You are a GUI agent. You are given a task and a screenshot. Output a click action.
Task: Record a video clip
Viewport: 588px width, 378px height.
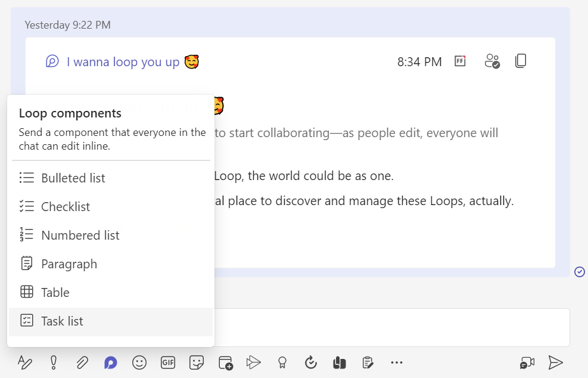tap(527, 363)
